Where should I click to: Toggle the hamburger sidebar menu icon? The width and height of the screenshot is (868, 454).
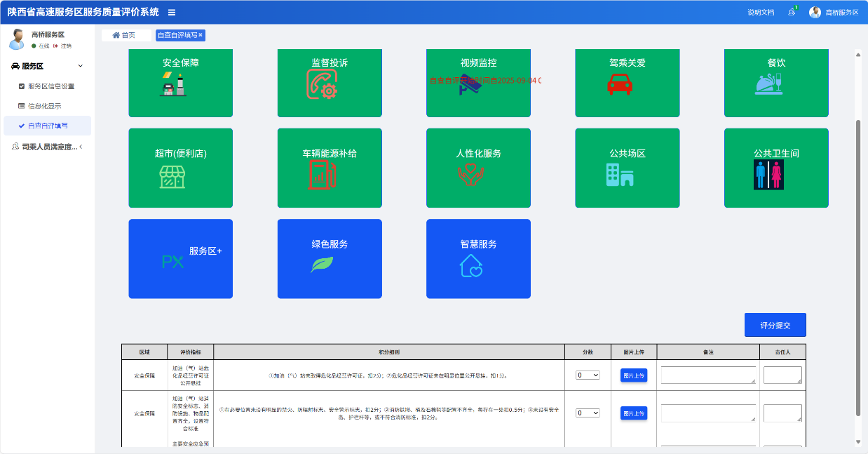(x=172, y=12)
